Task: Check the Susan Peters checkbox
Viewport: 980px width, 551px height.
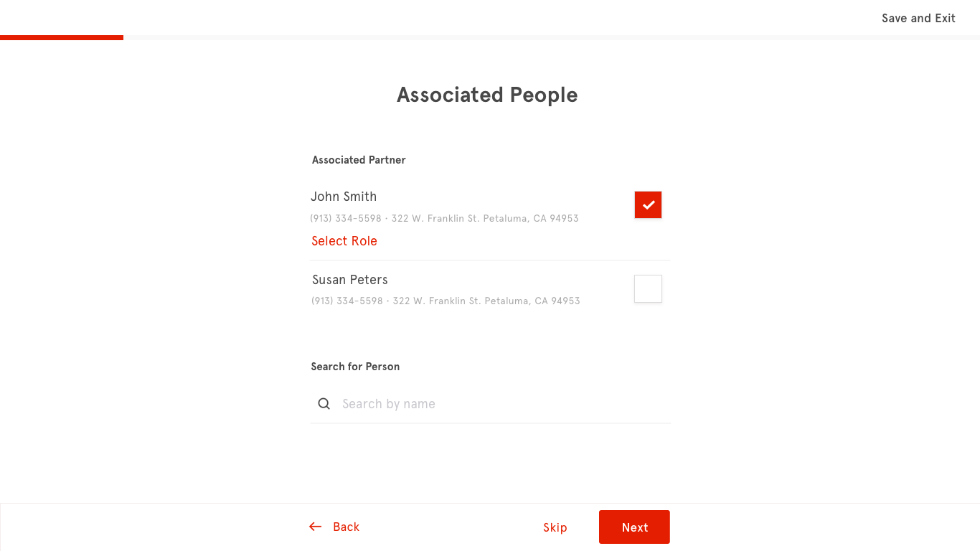Action: coord(648,288)
